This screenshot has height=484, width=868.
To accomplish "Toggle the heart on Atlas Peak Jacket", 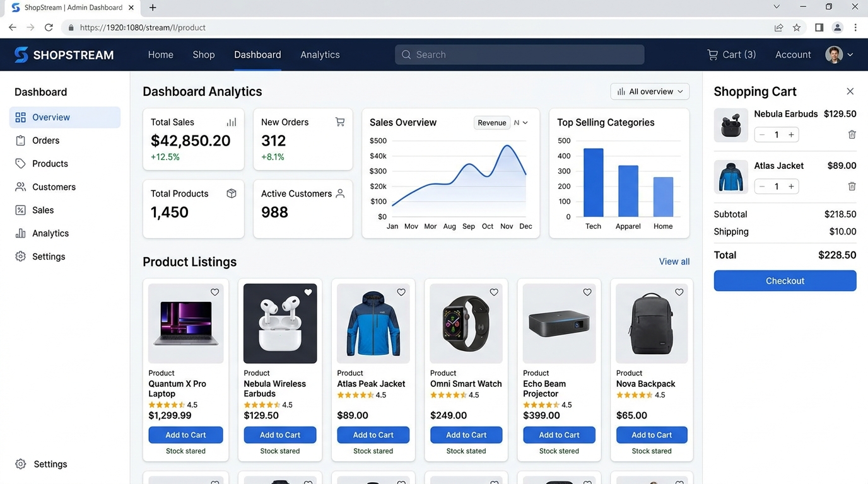I will tap(401, 292).
